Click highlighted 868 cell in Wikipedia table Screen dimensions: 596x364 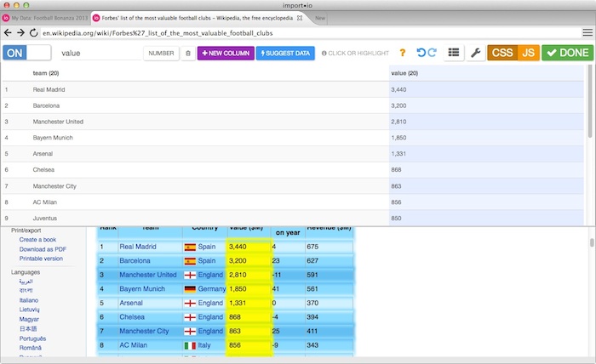click(249, 317)
